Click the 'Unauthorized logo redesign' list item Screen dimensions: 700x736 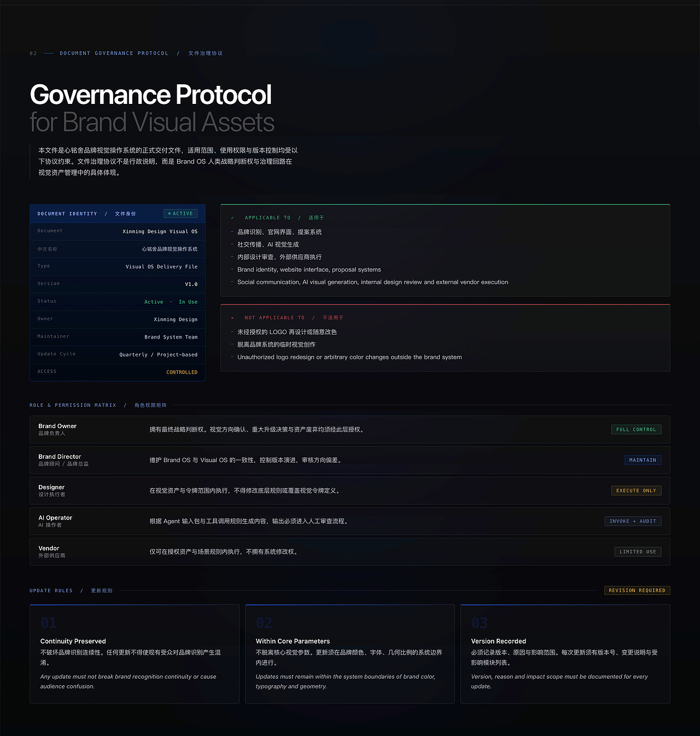click(349, 357)
